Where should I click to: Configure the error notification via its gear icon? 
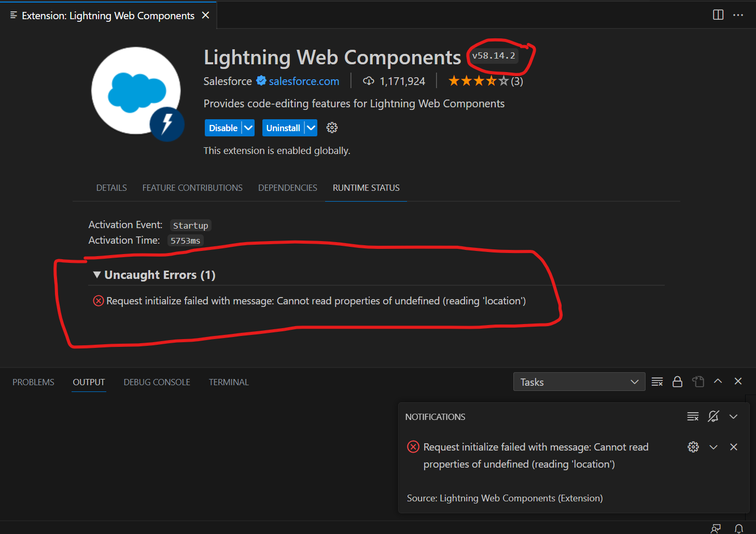(693, 446)
